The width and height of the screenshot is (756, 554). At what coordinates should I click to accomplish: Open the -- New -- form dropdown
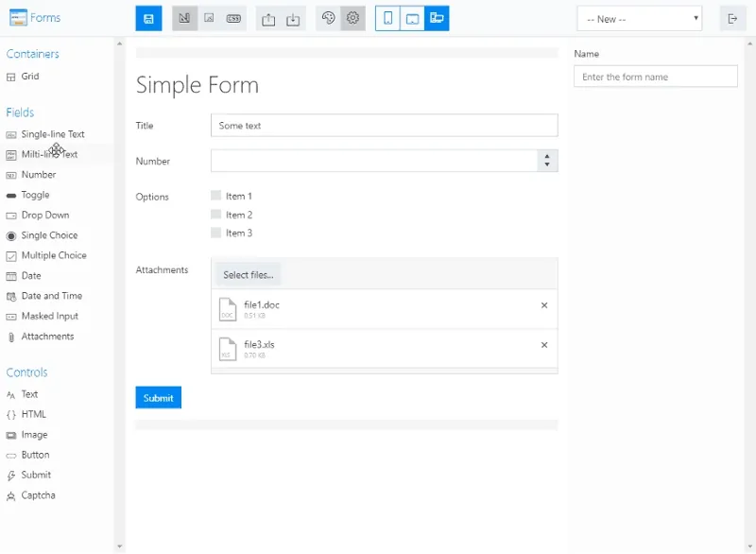tap(640, 19)
